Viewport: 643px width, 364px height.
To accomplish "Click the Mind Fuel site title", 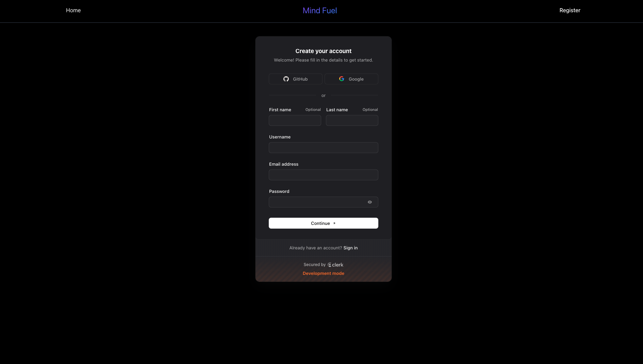I will [320, 11].
